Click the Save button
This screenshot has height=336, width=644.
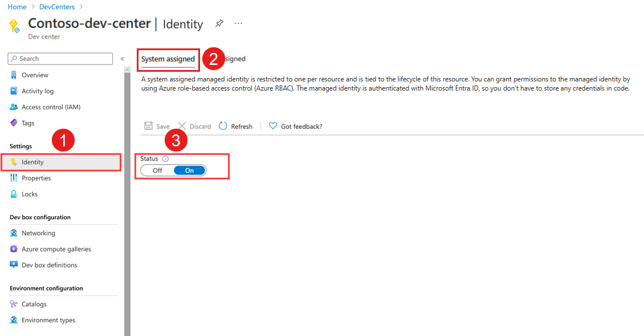tap(157, 126)
